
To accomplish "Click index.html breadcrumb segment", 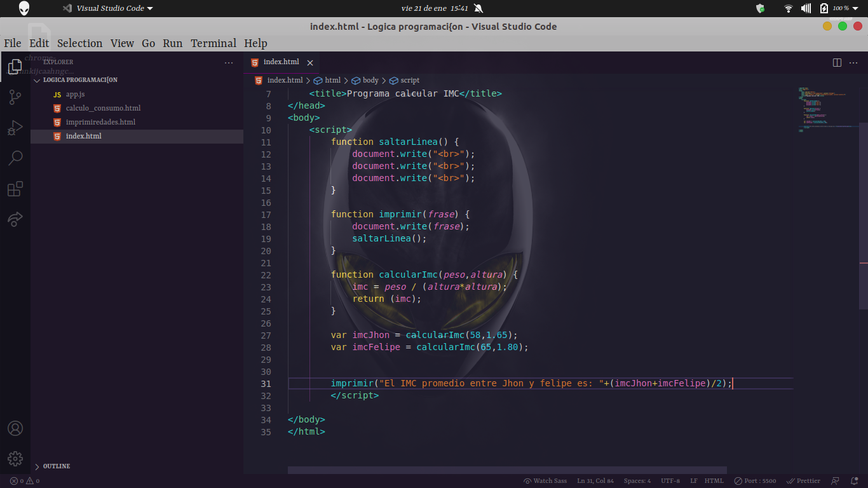I will (279, 80).
